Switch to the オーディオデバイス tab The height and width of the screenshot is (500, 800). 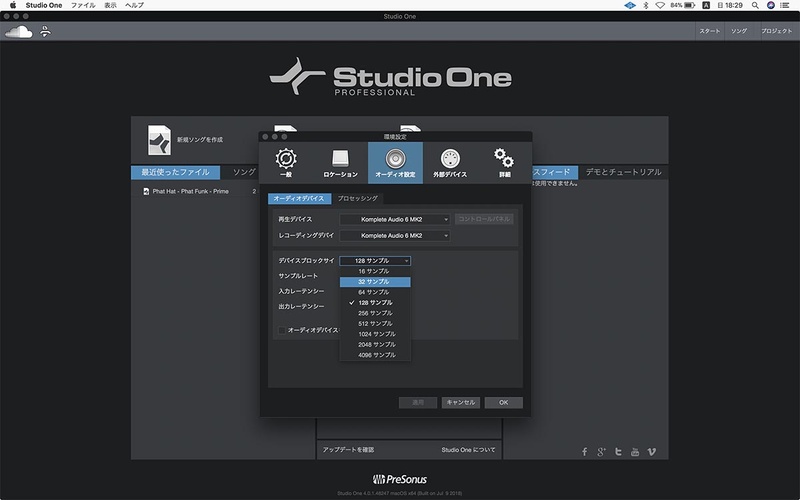pyautogui.click(x=299, y=198)
